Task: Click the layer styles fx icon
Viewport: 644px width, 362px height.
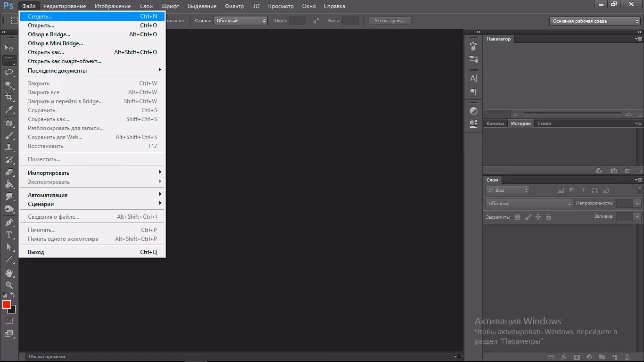Action: (563, 357)
